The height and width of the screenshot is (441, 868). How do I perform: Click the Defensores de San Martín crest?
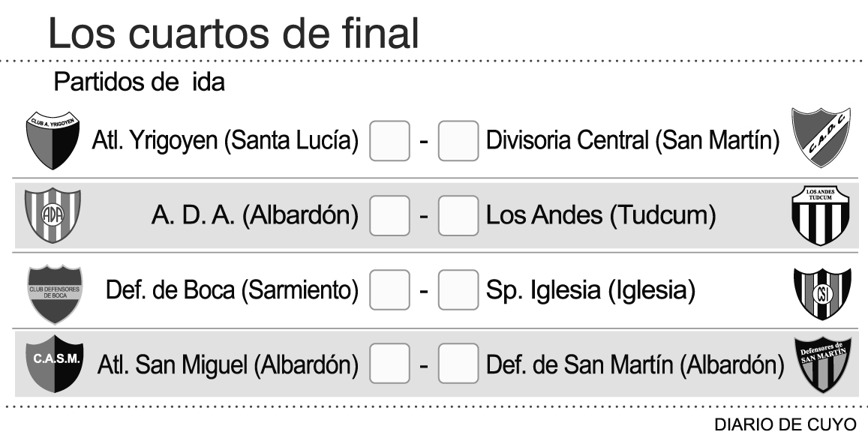[x=821, y=365]
